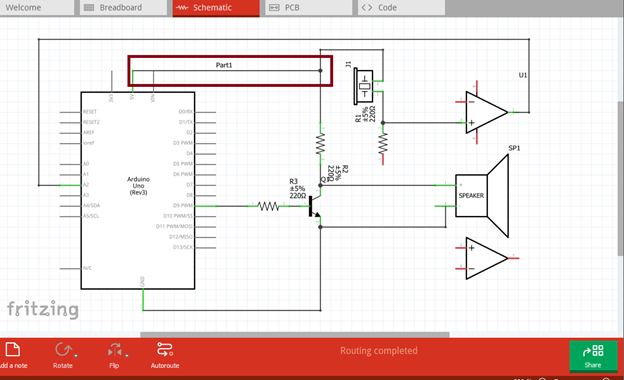624x380 pixels.
Task: Select resistor R1 below the microphone
Action: [383, 144]
